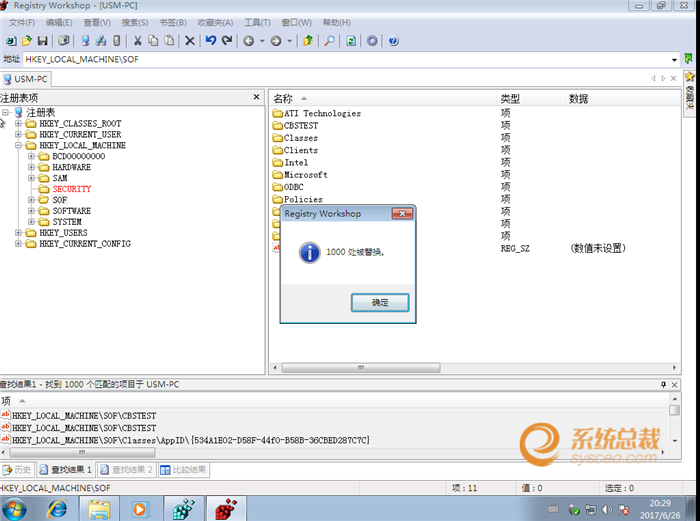Open Internet Explorer from the taskbar
The image size is (700, 521).
pyautogui.click(x=58, y=509)
